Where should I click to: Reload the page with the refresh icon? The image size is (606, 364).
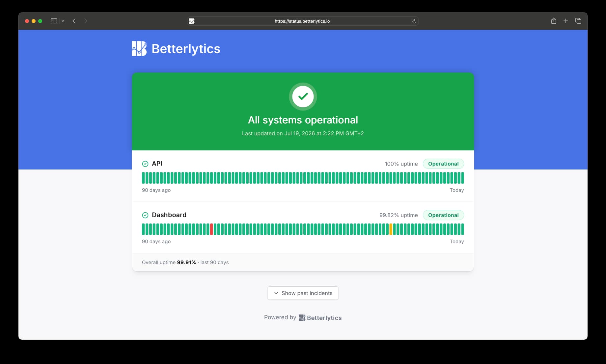click(414, 21)
